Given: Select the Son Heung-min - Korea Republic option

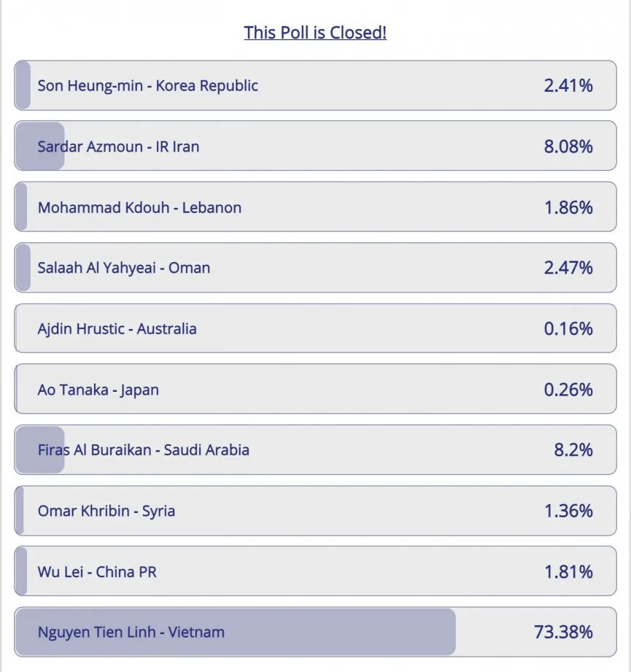Looking at the screenshot, I should [315, 85].
